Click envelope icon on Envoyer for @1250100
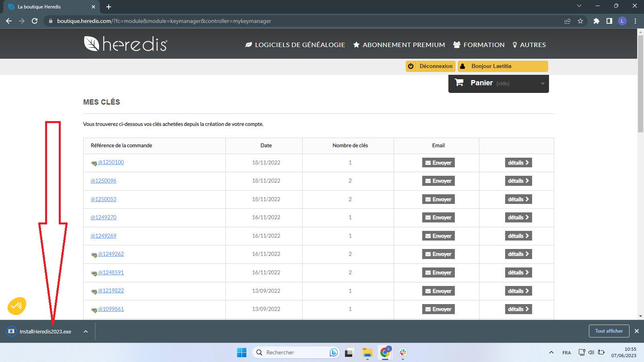644x362 pixels. [428, 162]
